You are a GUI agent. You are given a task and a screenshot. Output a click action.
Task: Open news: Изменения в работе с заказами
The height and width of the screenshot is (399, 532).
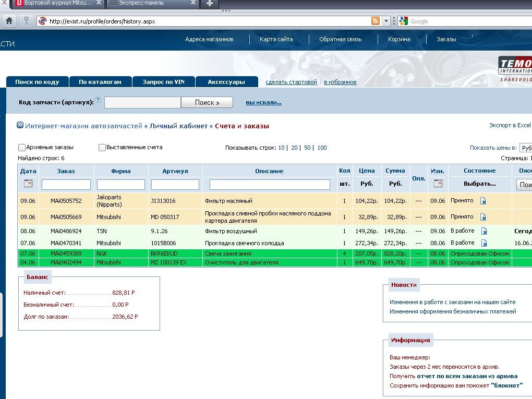coord(452,302)
